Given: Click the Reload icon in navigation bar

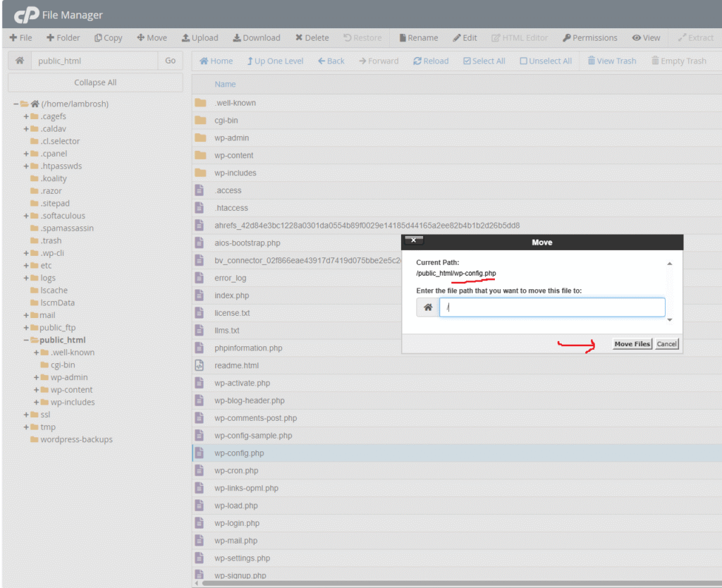Looking at the screenshot, I should pyautogui.click(x=417, y=61).
